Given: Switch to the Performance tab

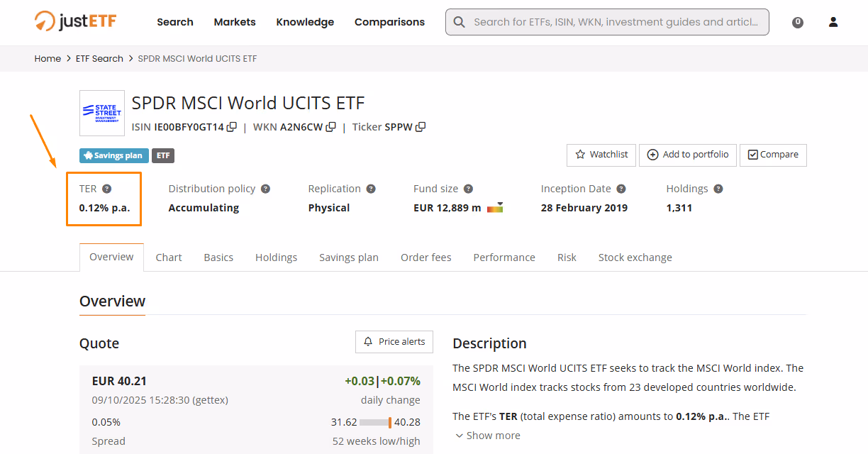Looking at the screenshot, I should point(504,258).
